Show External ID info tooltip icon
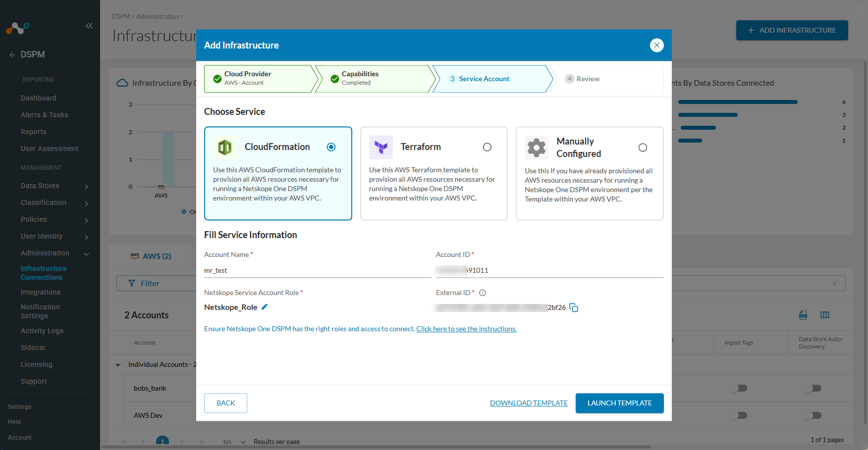Viewport: 868px width, 450px height. pos(483,293)
